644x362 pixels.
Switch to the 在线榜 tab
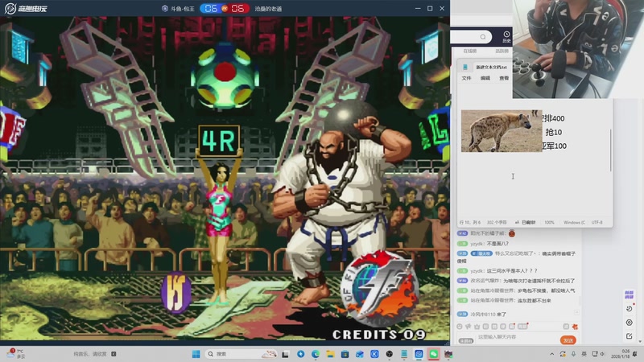pyautogui.click(x=470, y=51)
